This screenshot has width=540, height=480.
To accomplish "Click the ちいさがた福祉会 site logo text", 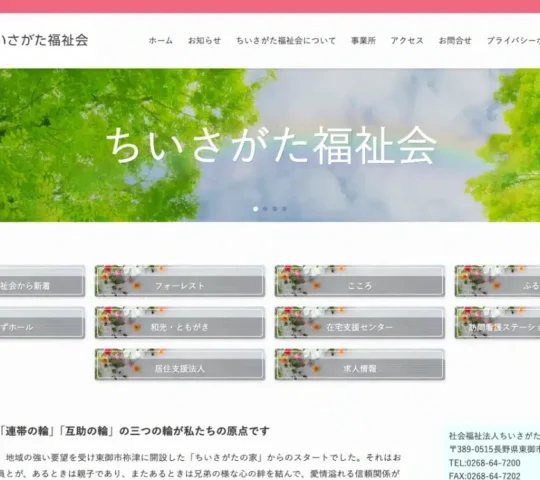I will 44,40.
